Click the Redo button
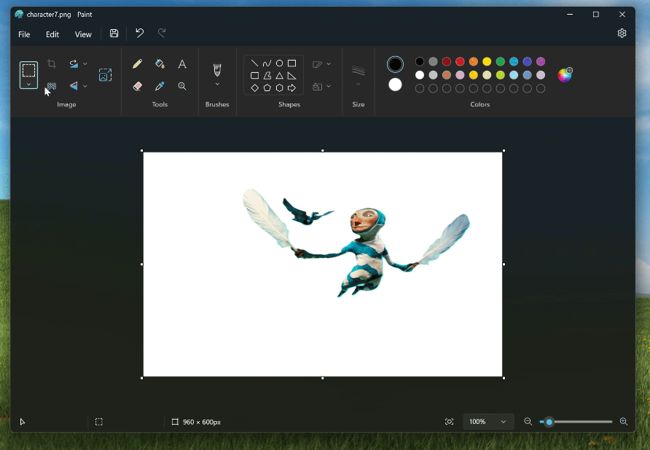This screenshot has width=650, height=450. pyautogui.click(x=162, y=33)
